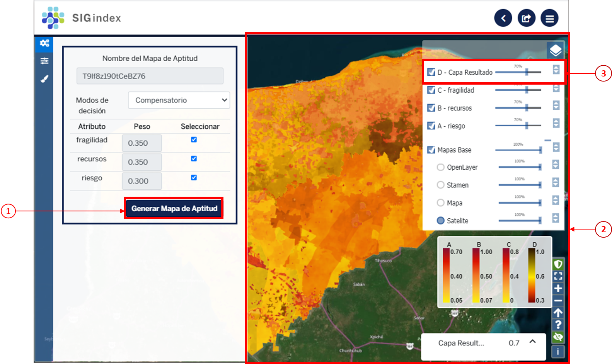Open the hamburger menu in header
The image size is (612, 364).
[x=549, y=18]
